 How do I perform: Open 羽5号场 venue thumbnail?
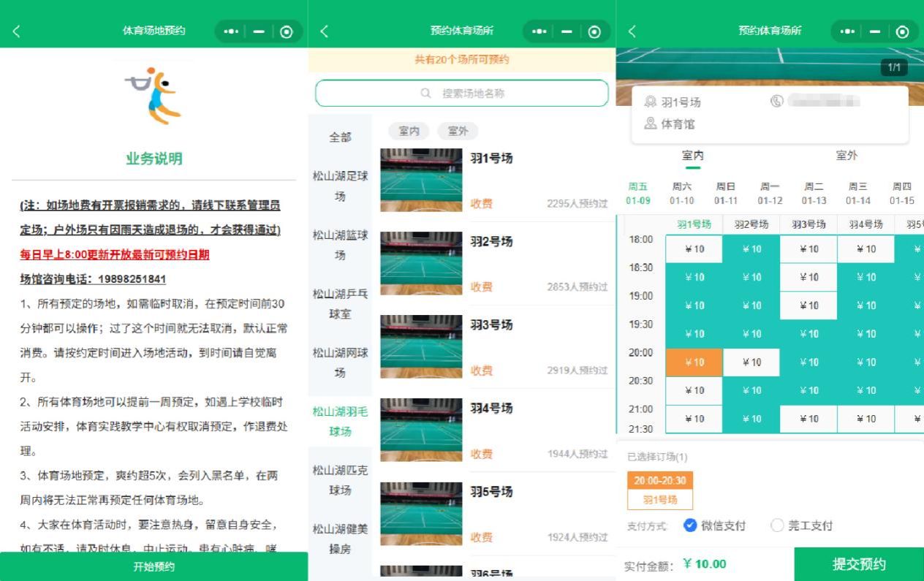tap(421, 514)
